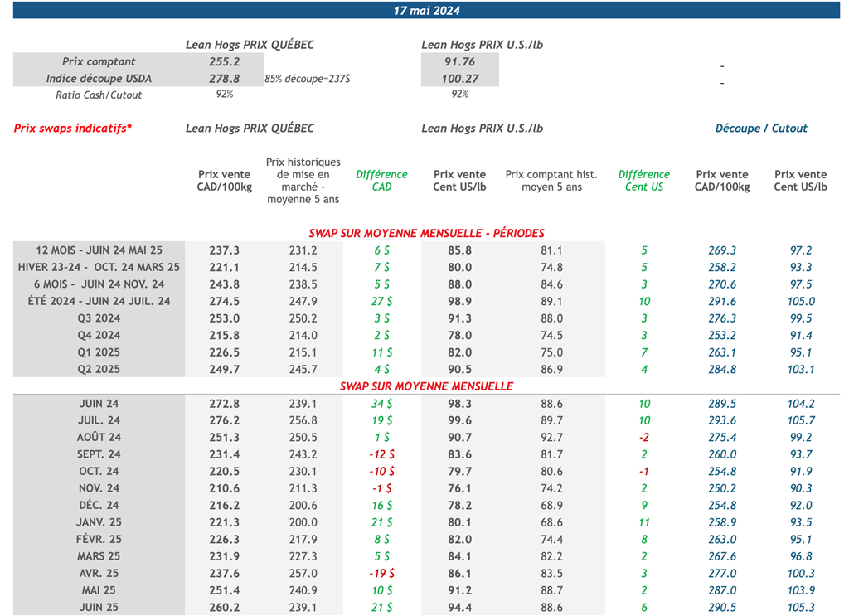Select the Prix comptant row label
The width and height of the screenshot is (849, 616).
coord(99,62)
